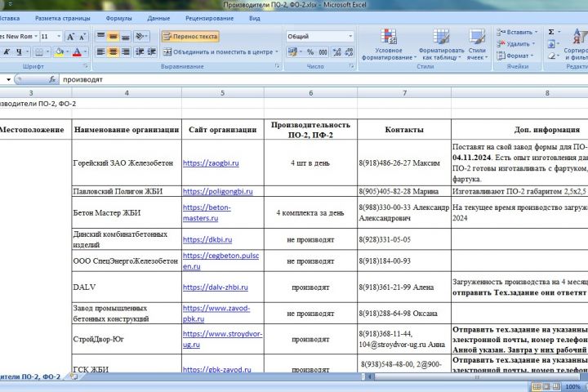
Task: Click Вставить cells button
Action: pos(517,33)
